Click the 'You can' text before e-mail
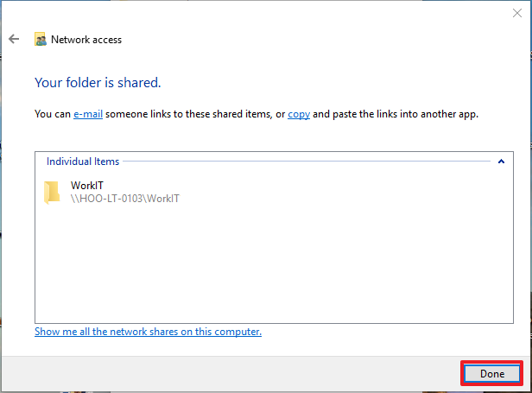The height and width of the screenshot is (393, 532). coord(53,114)
